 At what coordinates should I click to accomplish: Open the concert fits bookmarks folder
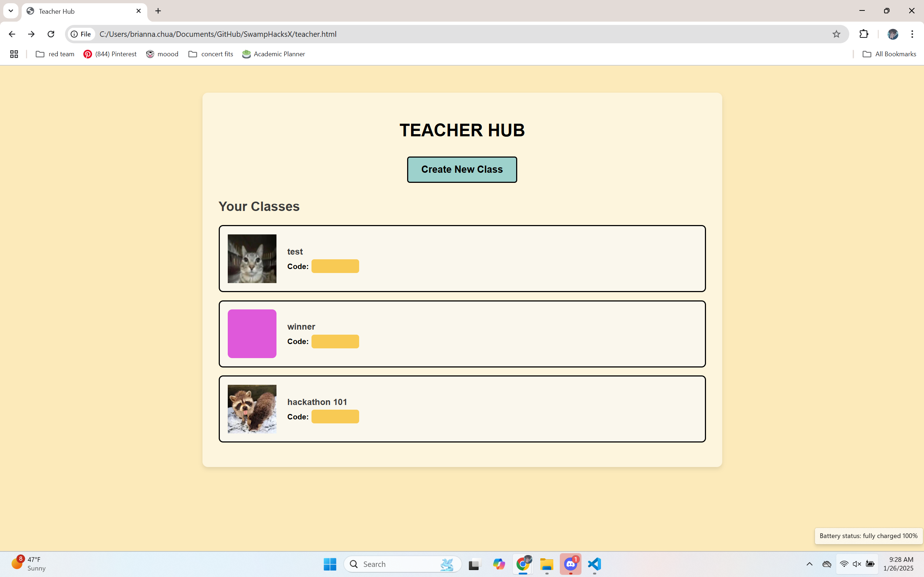[211, 54]
